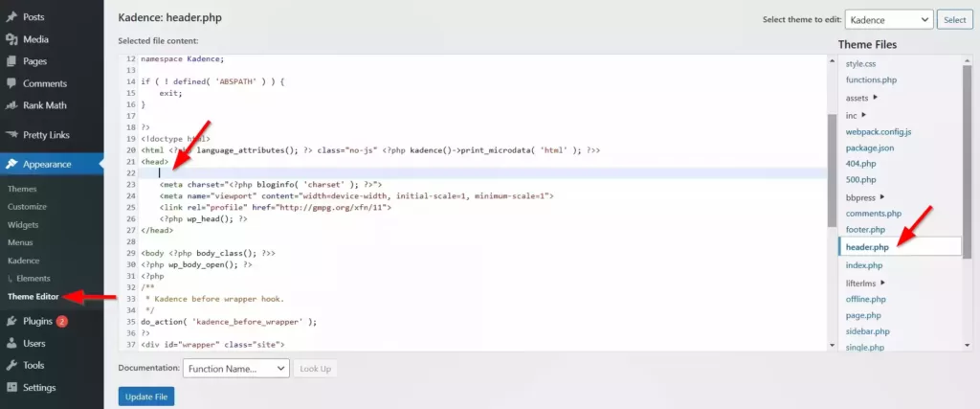The image size is (980, 409).
Task: Open style.css theme file
Action: pyautogui.click(x=860, y=64)
